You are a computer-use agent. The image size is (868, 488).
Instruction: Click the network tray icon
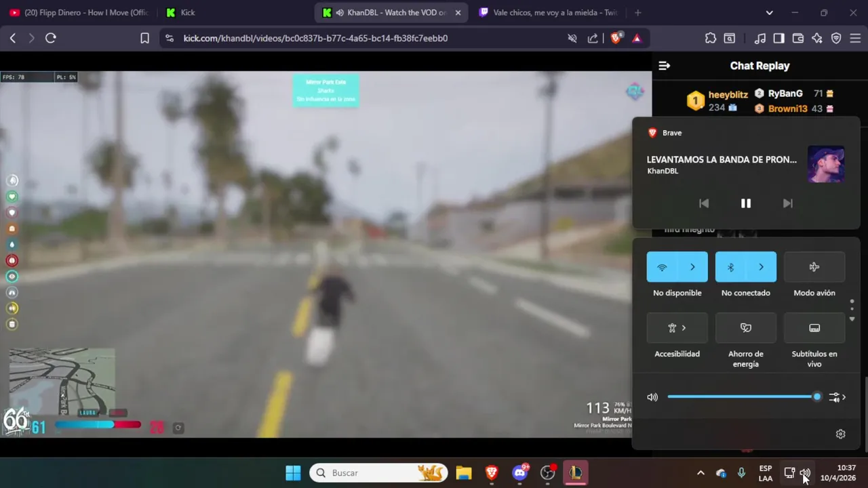click(789, 473)
